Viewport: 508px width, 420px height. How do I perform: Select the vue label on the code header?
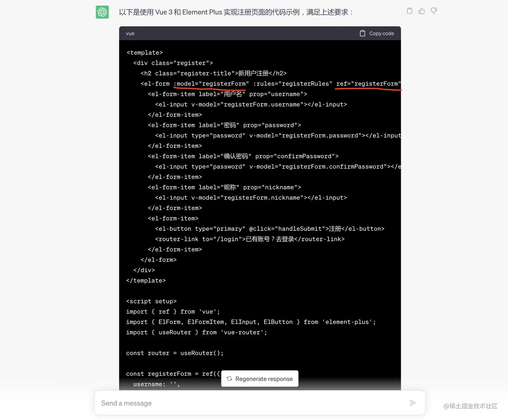point(130,33)
